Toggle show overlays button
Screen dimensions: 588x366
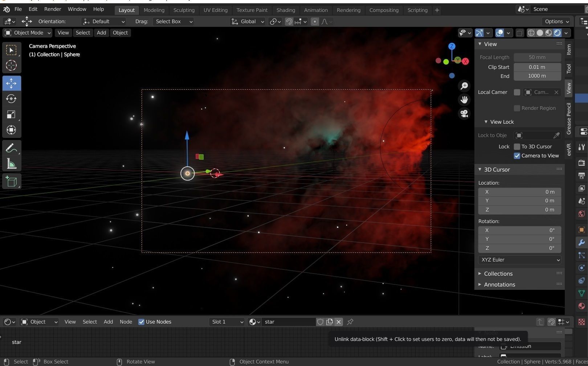pos(499,33)
